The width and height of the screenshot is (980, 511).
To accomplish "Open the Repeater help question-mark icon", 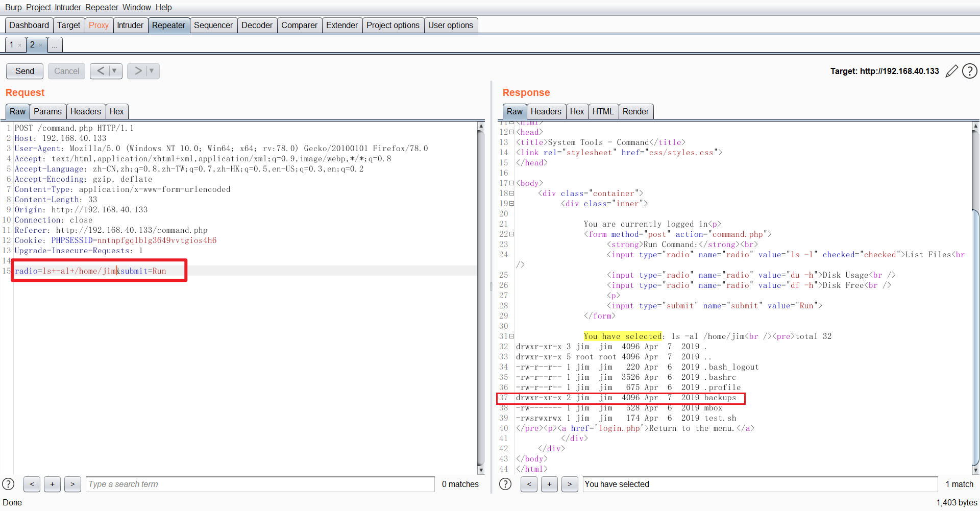I will click(970, 71).
